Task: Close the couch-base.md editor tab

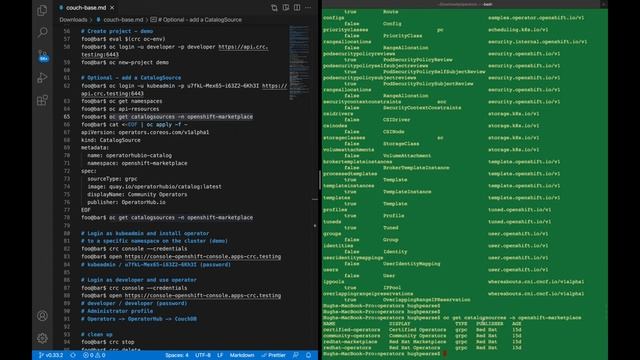Action: [112, 8]
